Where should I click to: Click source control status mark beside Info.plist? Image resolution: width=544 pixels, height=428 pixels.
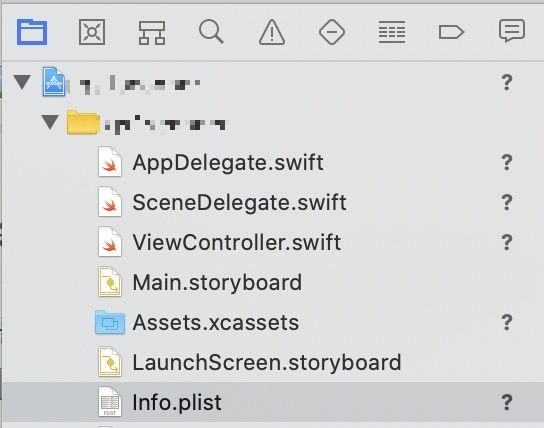pos(507,402)
